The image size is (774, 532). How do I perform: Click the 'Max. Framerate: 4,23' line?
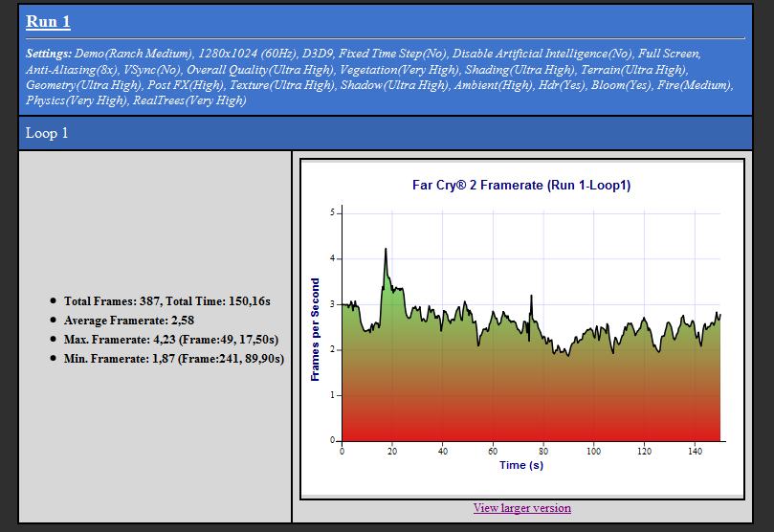pos(171,340)
